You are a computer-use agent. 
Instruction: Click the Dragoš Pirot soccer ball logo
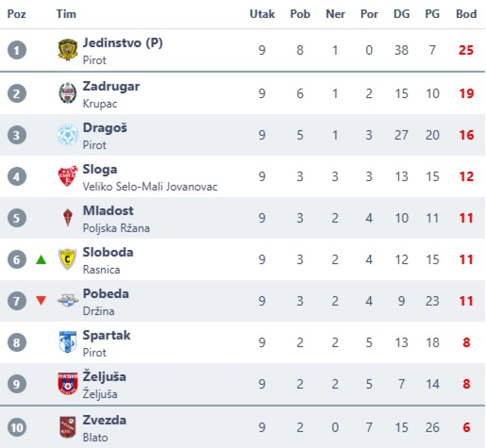coord(68,135)
